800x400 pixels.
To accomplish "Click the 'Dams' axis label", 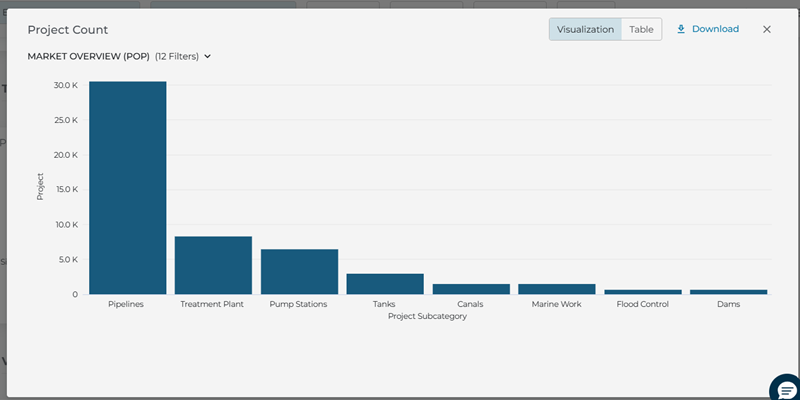I will click(729, 304).
